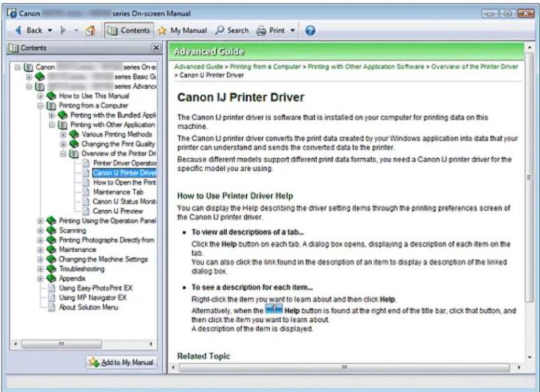Screen dimensions: 540x392
Task: Collapse the root Canon On-screen Manual node
Action: click(x=18, y=67)
